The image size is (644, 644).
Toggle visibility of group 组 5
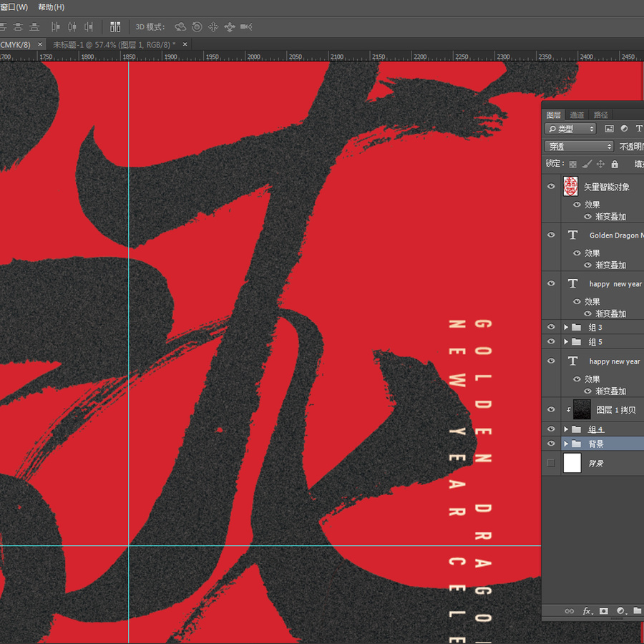[x=551, y=341]
